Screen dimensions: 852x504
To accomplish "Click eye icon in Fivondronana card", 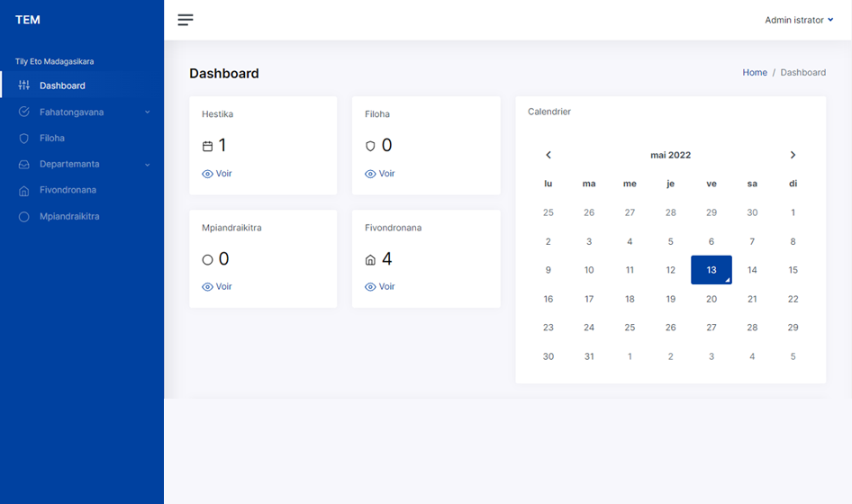I will 370,287.
